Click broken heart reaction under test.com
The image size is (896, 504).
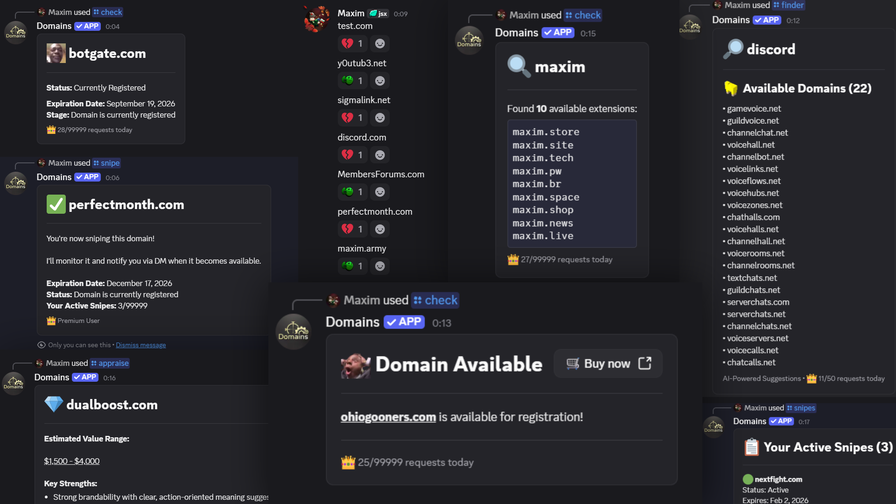click(x=352, y=44)
